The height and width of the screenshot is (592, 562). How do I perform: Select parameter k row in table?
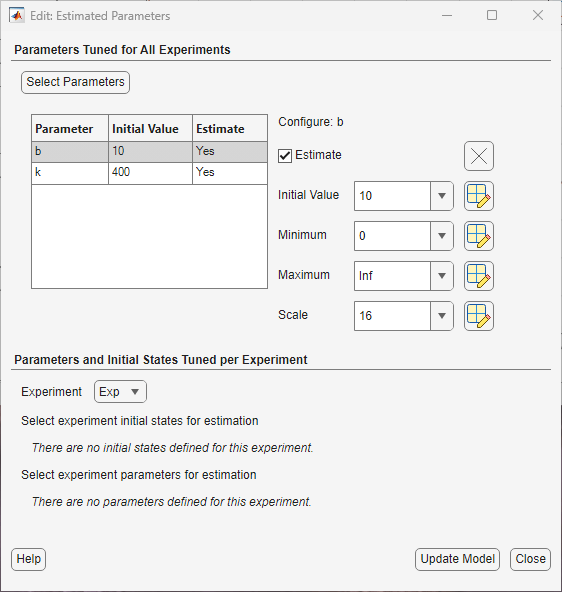[149, 173]
